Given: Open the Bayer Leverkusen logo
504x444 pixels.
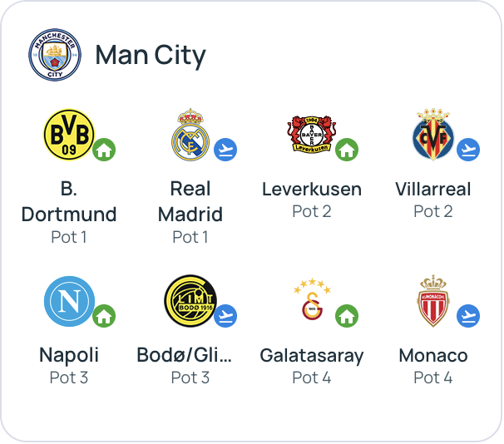Looking at the screenshot, I should pos(310,134).
